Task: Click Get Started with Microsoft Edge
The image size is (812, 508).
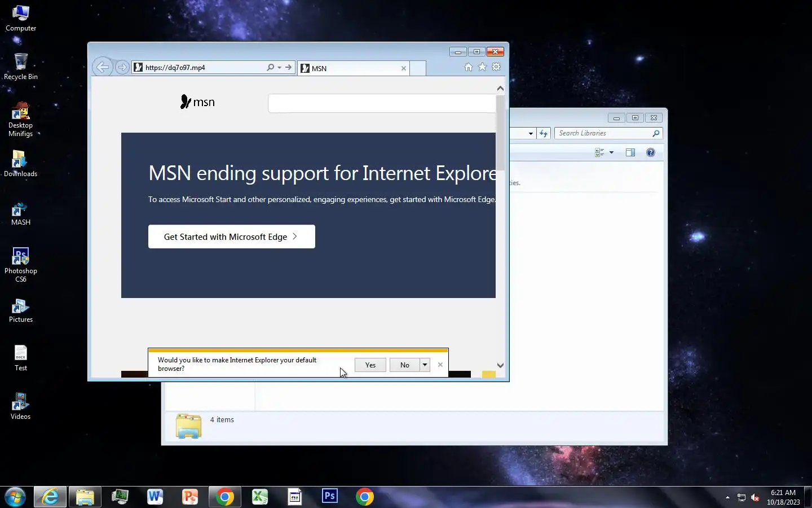Action: click(232, 237)
